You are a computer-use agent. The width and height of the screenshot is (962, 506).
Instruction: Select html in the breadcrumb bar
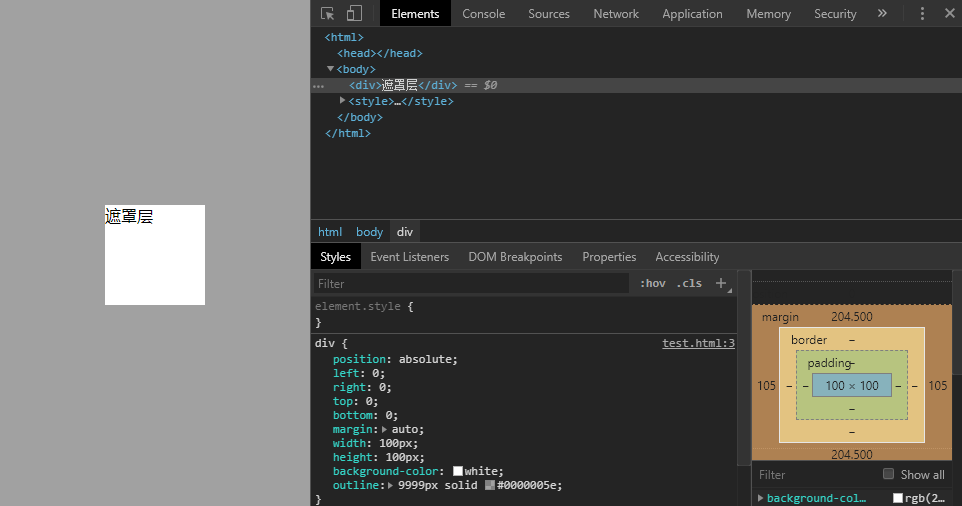[x=330, y=232]
